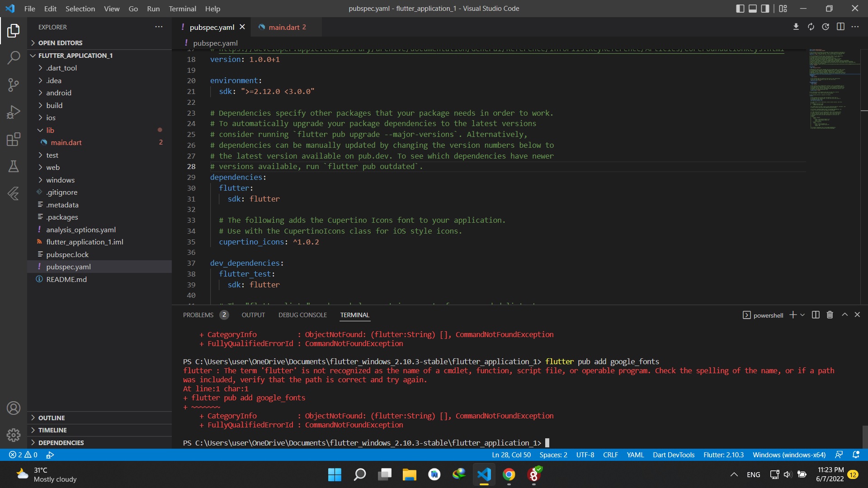
Task: Close the pubspec.yaml tab
Action: tap(242, 27)
